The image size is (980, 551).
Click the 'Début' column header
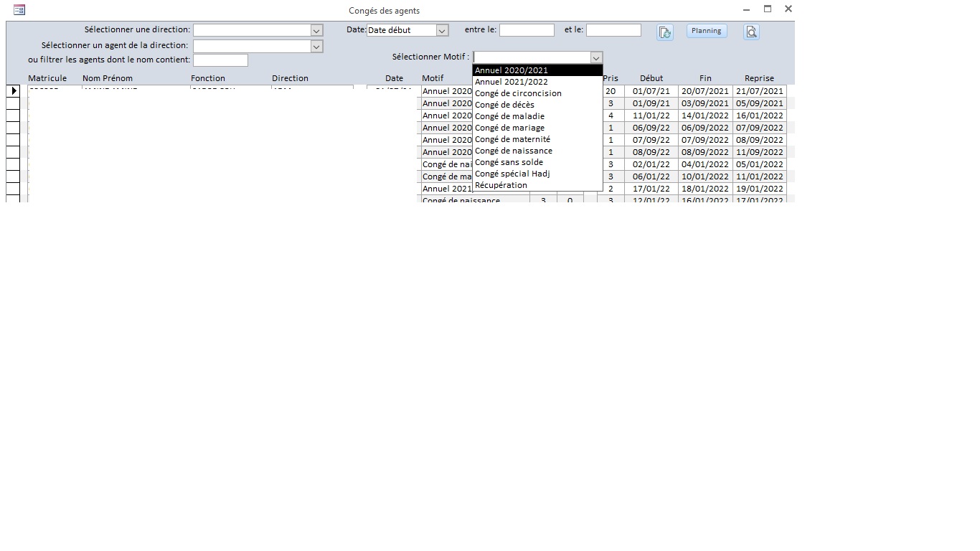[651, 78]
